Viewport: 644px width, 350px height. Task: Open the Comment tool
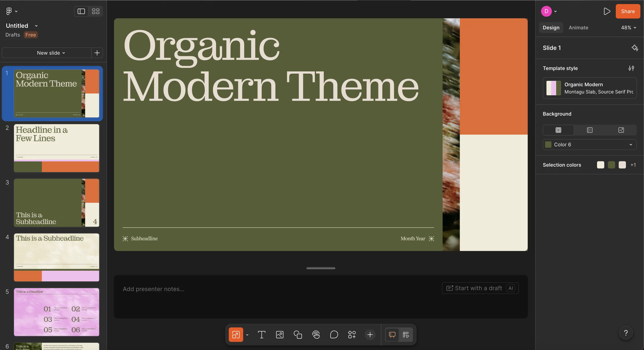[334, 334]
